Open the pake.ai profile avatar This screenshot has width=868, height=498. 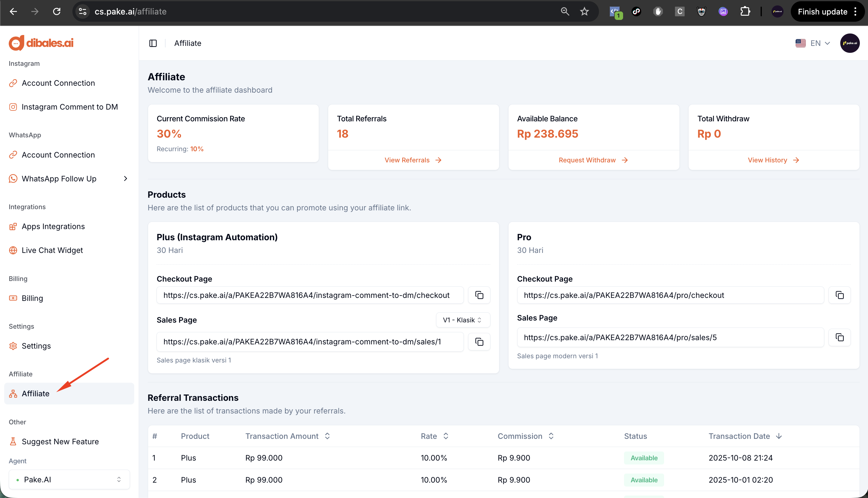tap(850, 43)
